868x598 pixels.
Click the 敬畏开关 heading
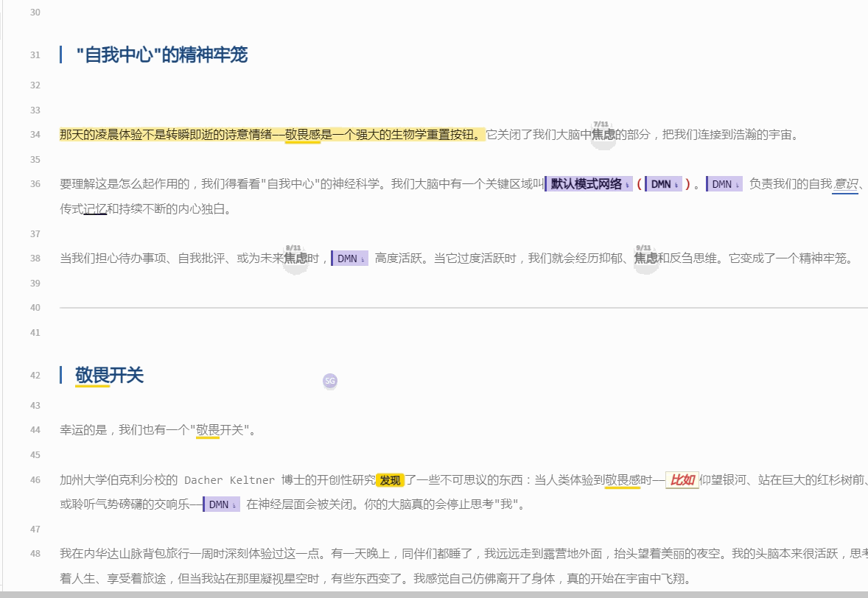tap(109, 375)
